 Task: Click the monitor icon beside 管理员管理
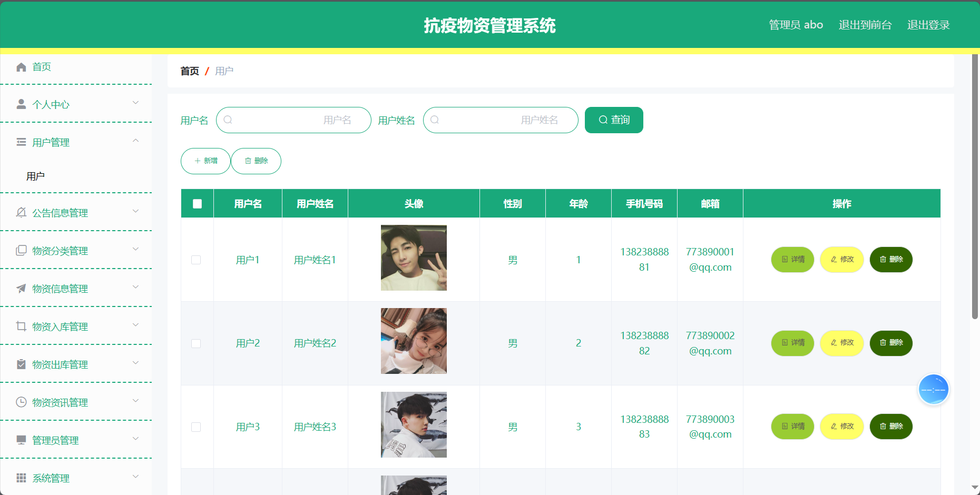(21, 440)
